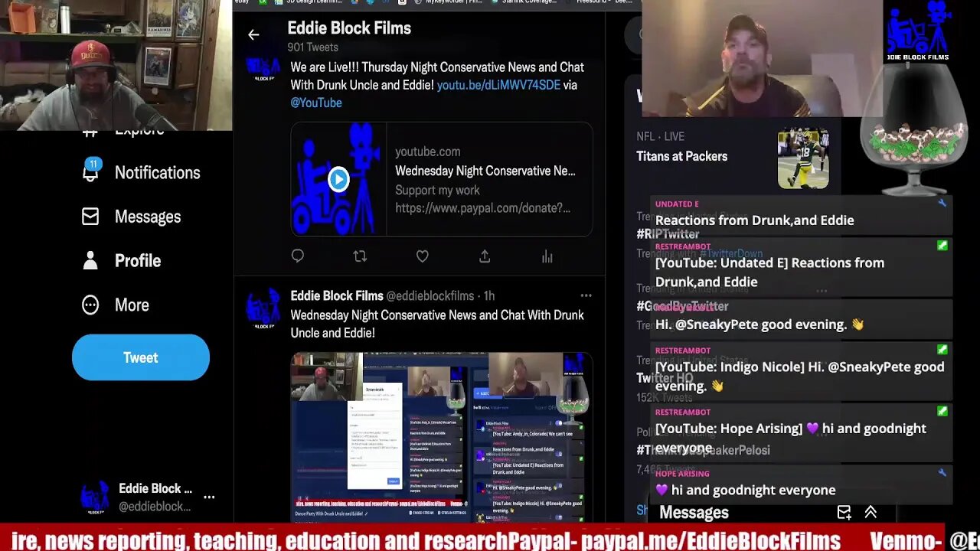Click new message icon in Messages drawer
Image resolution: width=980 pixels, height=551 pixels.
click(844, 513)
